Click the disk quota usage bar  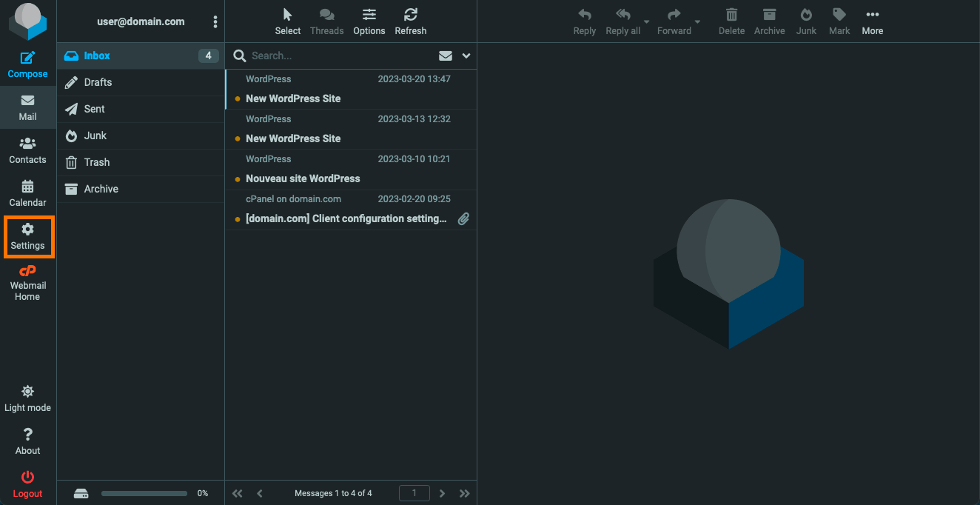144,493
